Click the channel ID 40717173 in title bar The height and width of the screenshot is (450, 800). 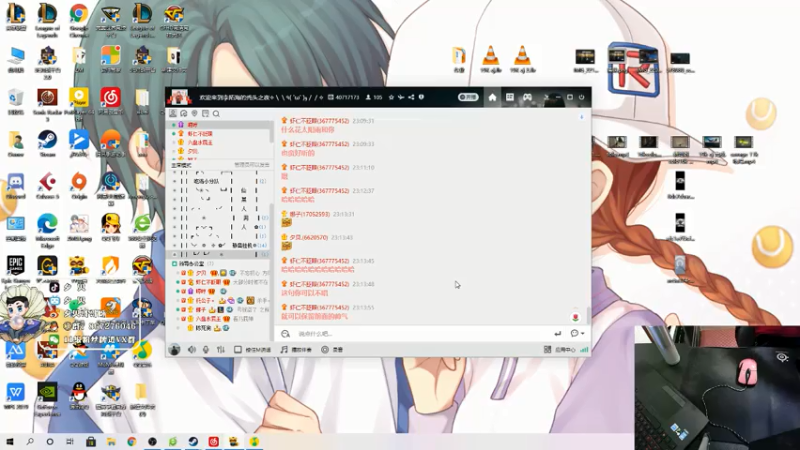pos(347,97)
